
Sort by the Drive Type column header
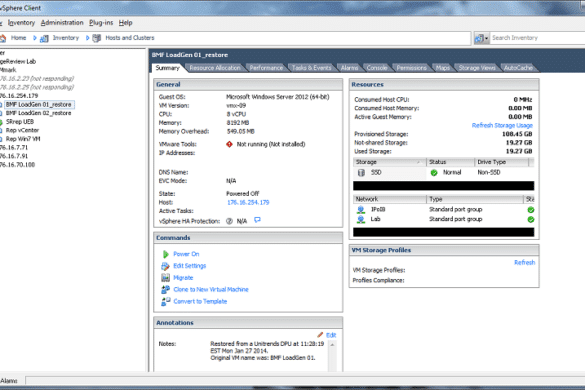point(502,162)
